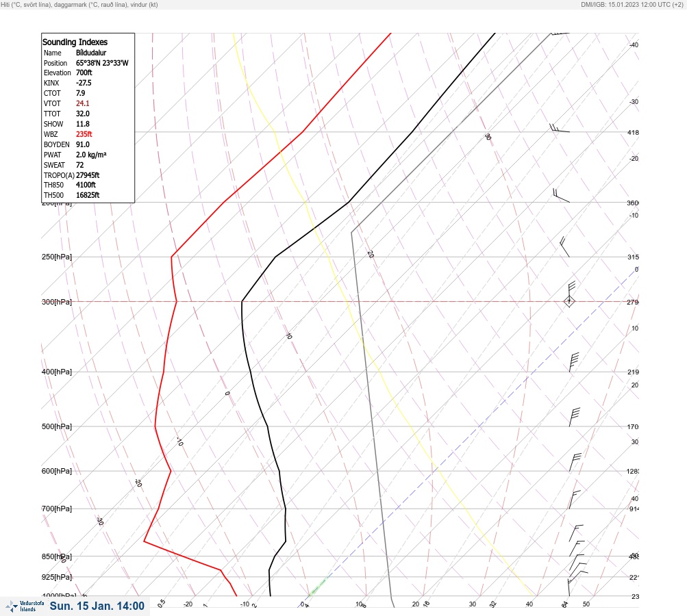Click the '40' label on the bottom temperature axis
This screenshot has width=687, height=616.
[x=529, y=604]
